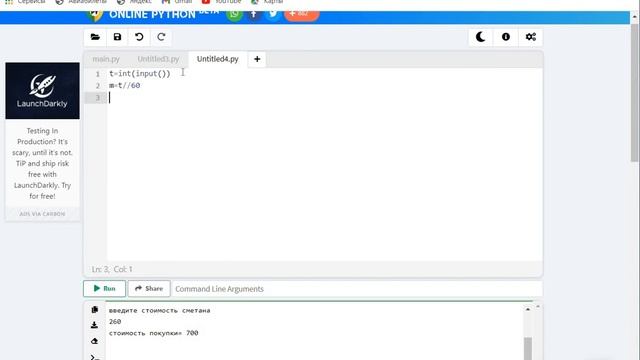Open the LaunchDarkly ad text link
This screenshot has height=360, width=640.
click(42, 163)
